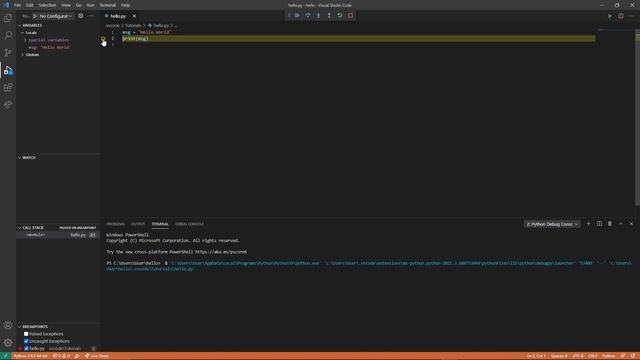Image resolution: width=640 pixels, height=360 pixels.
Task: Click Step Into in the debug toolbar
Action: point(318,16)
